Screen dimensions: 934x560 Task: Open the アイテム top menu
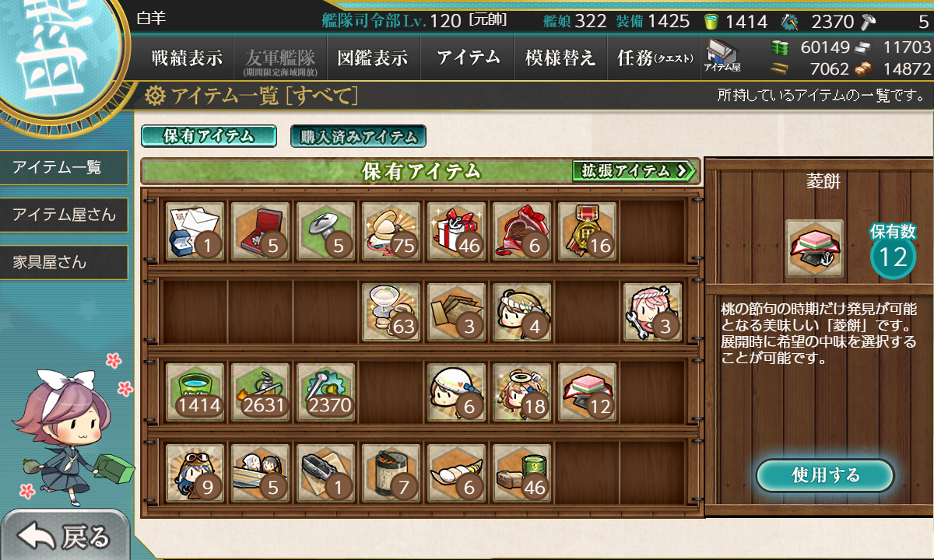tap(467, 58)
